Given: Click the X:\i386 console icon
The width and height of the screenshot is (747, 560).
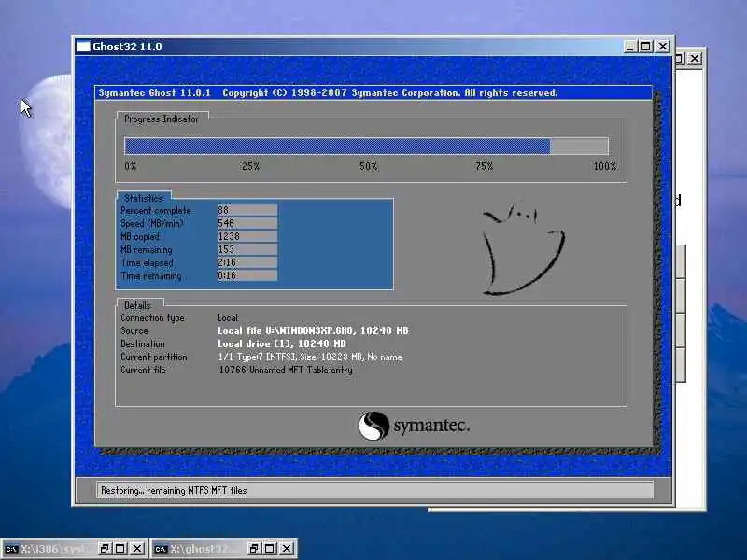Looking at the screenshot, I should pyautogui.click(x=10, y=549).
